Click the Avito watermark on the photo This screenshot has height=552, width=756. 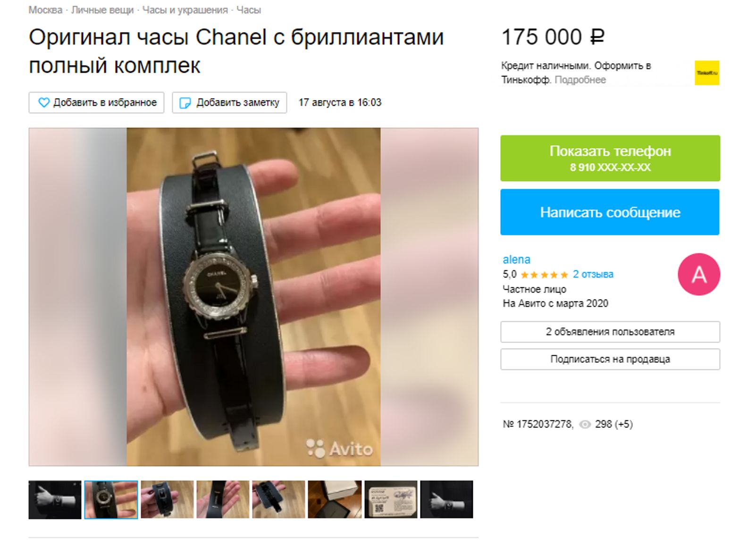point(339,448)
